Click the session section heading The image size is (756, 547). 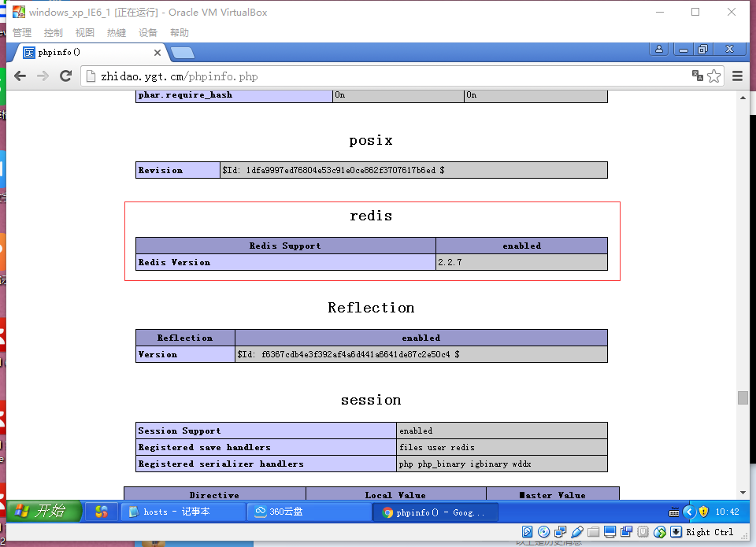[371, 400]
